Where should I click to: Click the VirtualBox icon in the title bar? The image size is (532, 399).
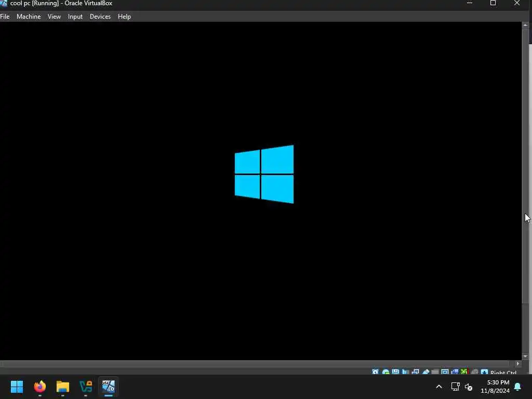pyautogui.click(x=4, y=3)
